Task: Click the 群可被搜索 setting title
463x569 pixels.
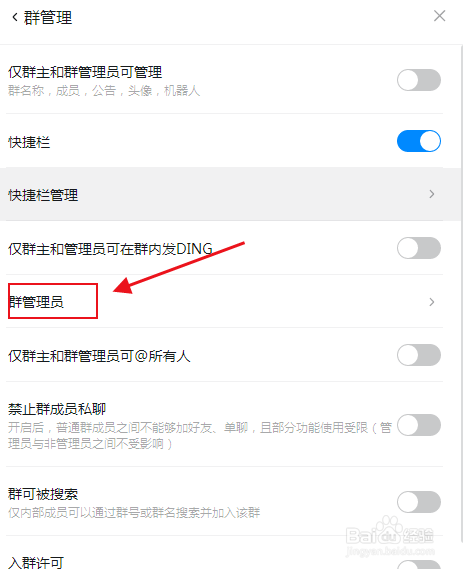Action: 43,494
